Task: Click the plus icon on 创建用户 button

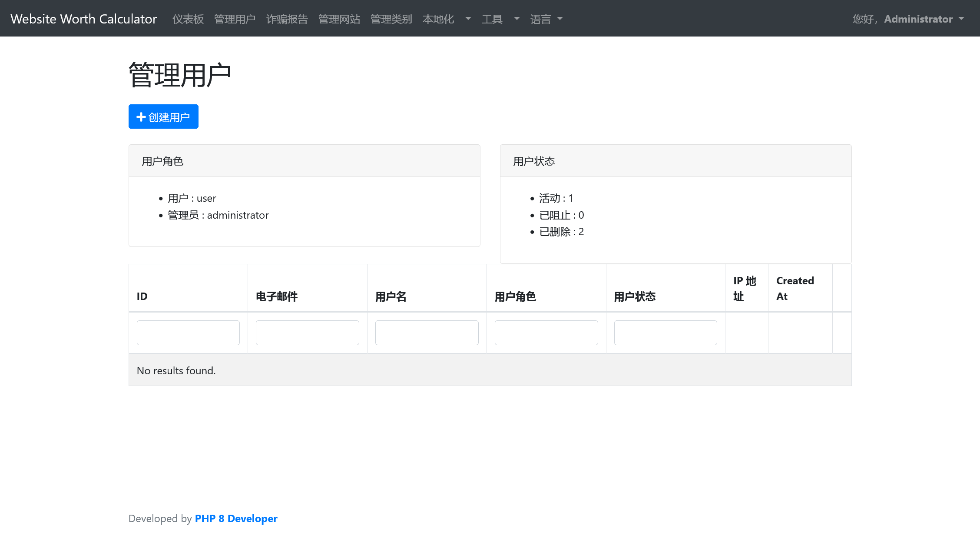Action: tap(140, 117)
